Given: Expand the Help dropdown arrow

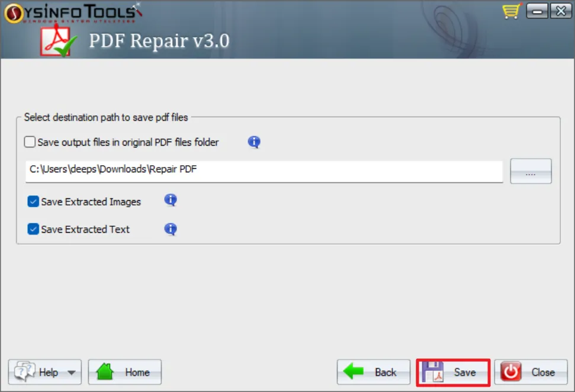Looking at the screenshot, I should (x=72, y=372).
